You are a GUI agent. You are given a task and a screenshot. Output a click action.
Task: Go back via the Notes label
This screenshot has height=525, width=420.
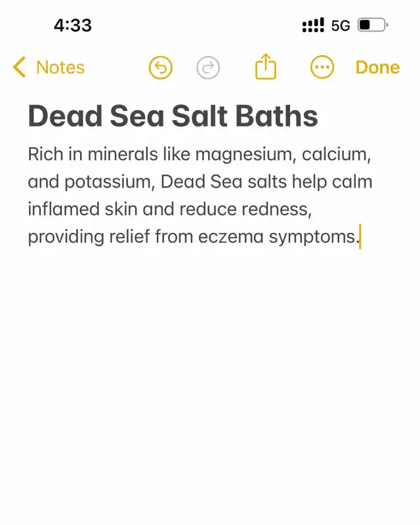click(60, 68)
